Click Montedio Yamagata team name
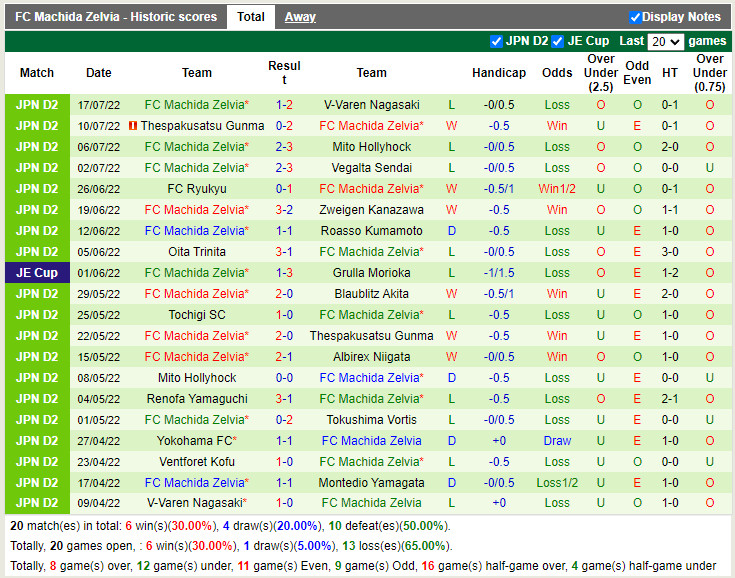The width and height of the screenshot is (735, 578). click(371, 483)
